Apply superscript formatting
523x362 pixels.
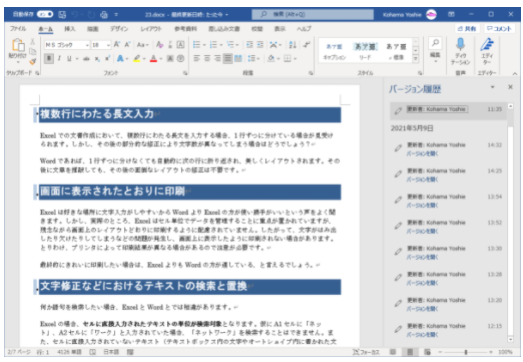(107, 59)
